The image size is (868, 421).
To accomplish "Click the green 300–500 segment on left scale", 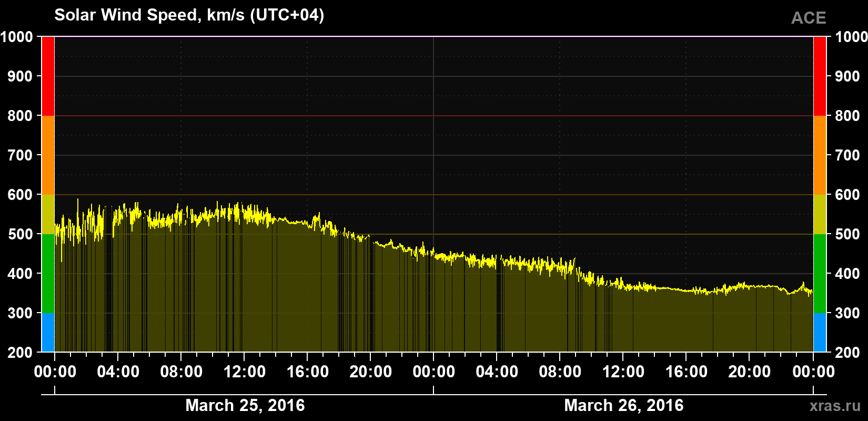I will point(48,274).
